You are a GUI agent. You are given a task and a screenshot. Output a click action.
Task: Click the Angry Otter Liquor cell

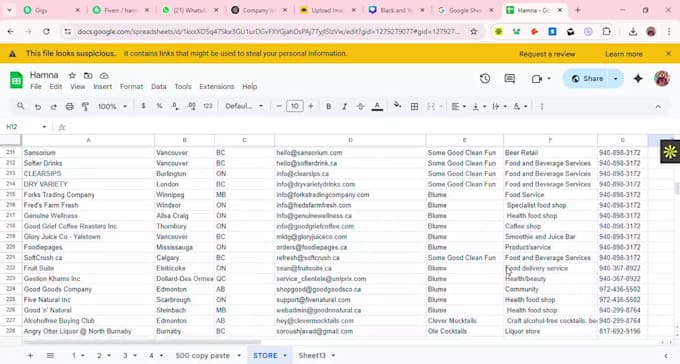(88, 331)
